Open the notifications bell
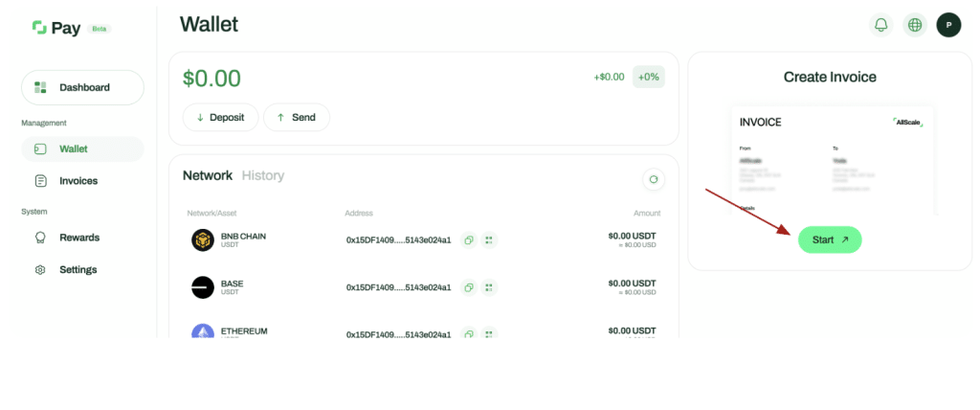The height and width of the screenshot is (410, 980). (880, 25)
